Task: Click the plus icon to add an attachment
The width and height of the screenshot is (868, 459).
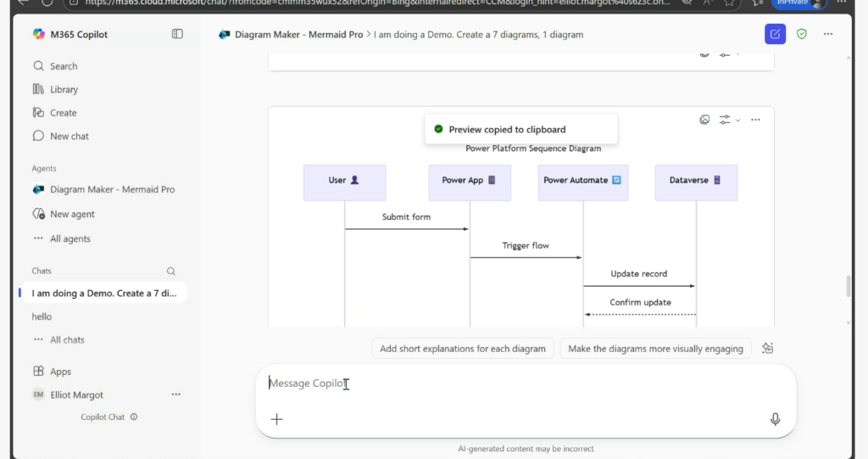Action: tap(276, 419)
